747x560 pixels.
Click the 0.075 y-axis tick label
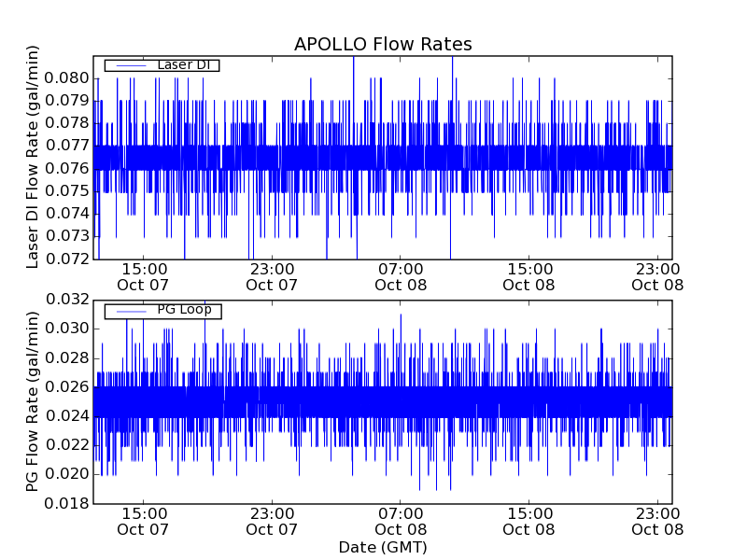(67, 191)
